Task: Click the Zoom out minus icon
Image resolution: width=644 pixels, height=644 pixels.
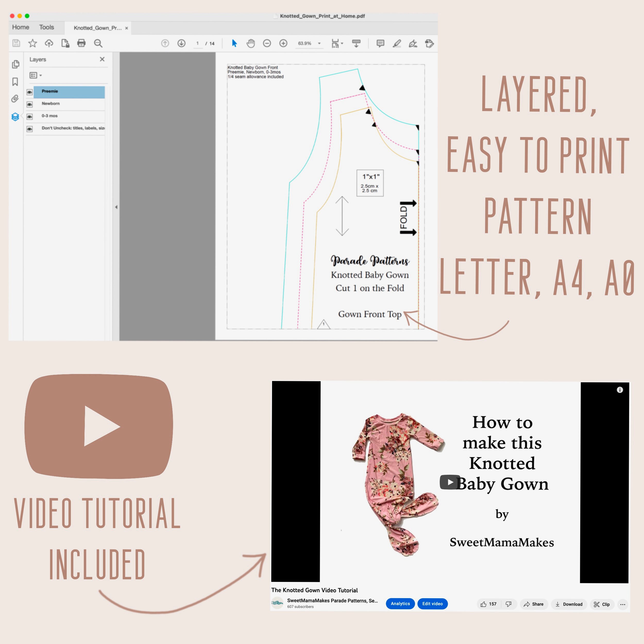Action: click(x=267, y=43)
